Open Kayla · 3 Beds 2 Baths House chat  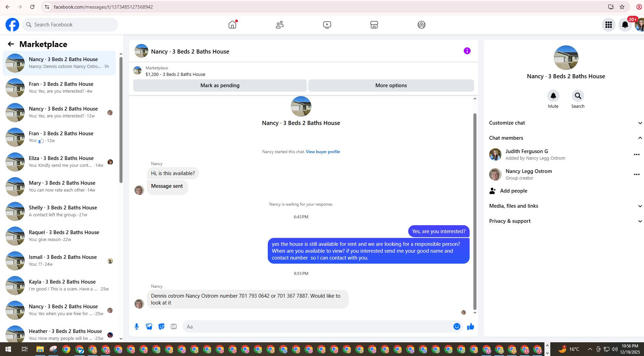click(x=59, y=285)
